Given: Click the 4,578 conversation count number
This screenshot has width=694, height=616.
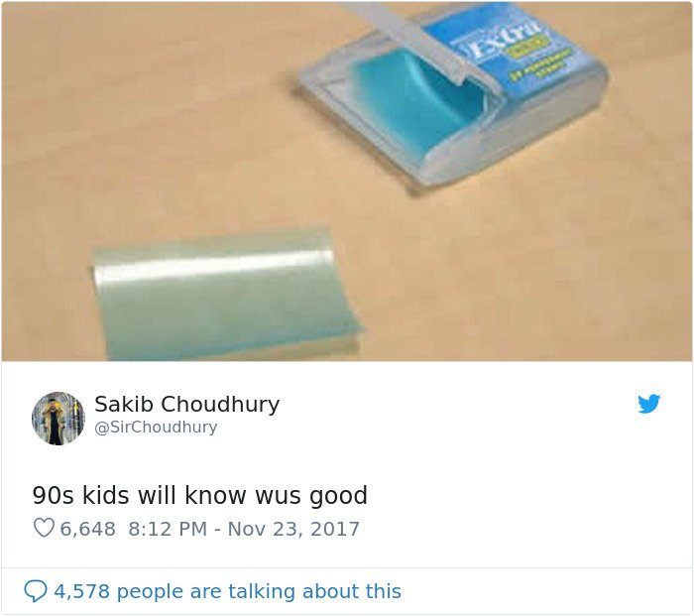Looking at the screenshot, I should click(82, 591).
